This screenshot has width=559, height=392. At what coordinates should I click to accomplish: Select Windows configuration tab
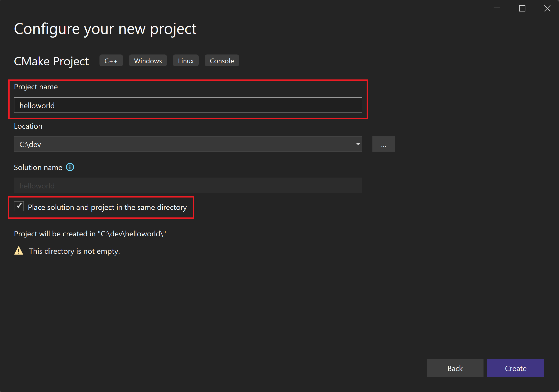(148, 60)
